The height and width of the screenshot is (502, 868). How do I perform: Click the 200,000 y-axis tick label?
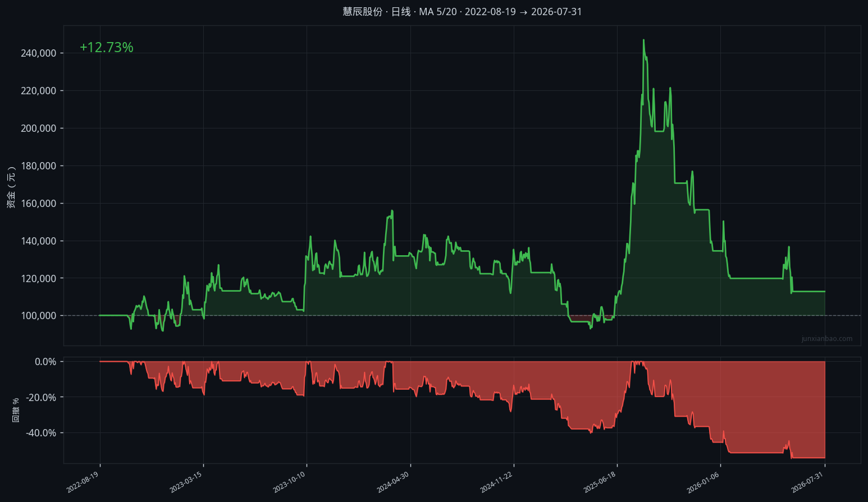click(x=39, y=128)
